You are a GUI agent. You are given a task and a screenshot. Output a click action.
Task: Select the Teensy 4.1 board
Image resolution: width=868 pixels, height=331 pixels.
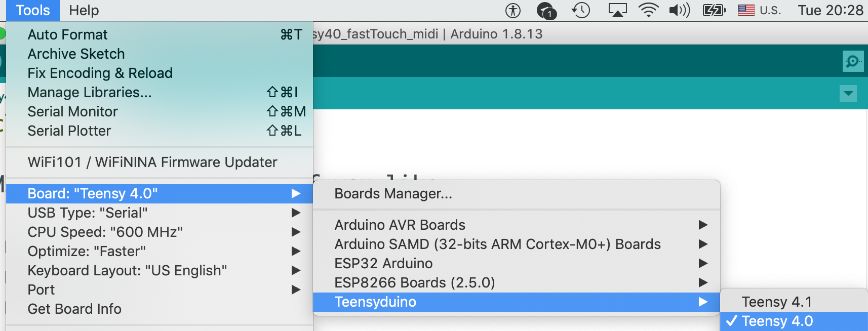pyautogui.click(x=794, y=302)
